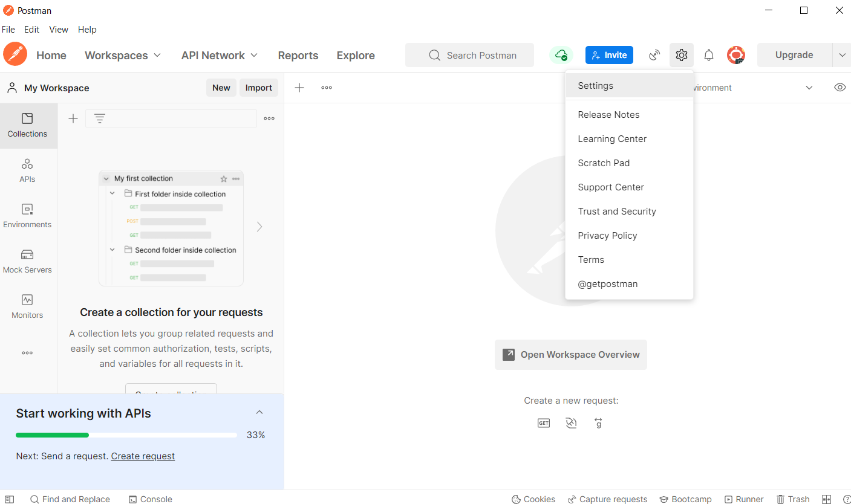Toggle two-pane view icon in status bar
Viewport: 851px width, 504px height.
tap(827, 499)
